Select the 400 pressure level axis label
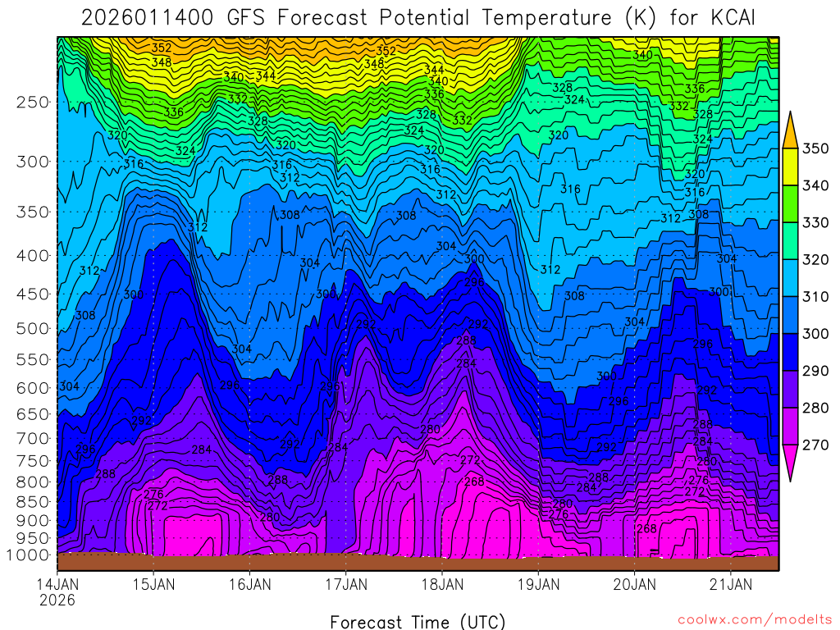The height and width of the screenshot is (630, 840). (33, 256)
